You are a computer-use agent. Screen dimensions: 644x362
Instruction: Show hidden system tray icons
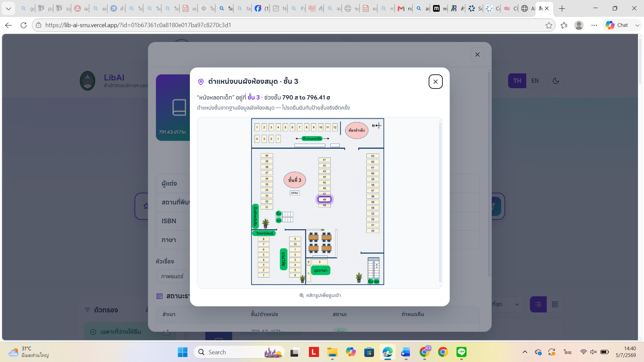click(x=525, y=352)
